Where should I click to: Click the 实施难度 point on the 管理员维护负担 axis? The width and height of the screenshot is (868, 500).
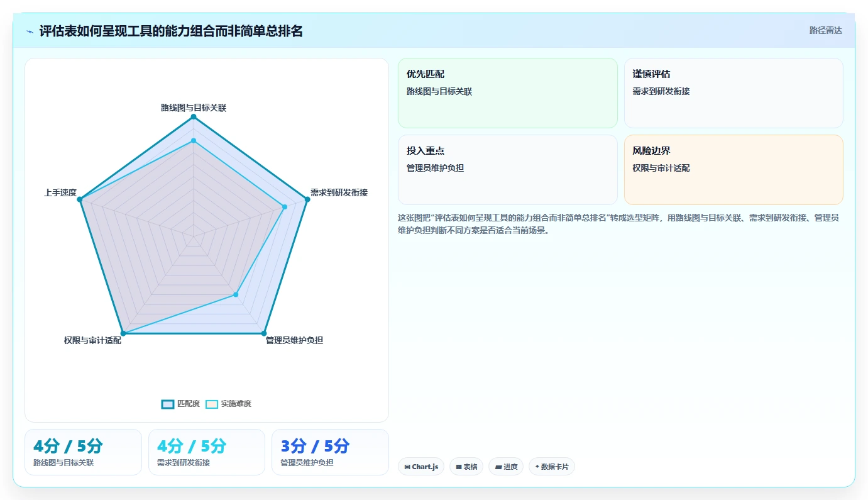[x=236, y=294]
